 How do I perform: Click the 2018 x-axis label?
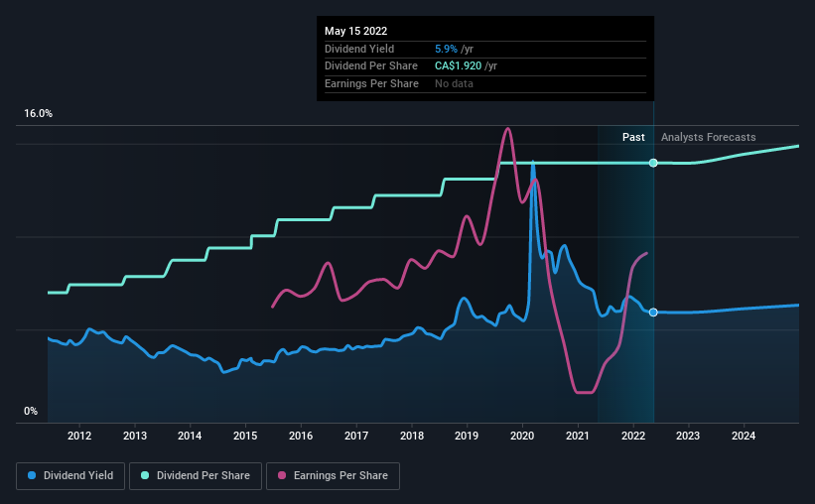tap(412, 436)
